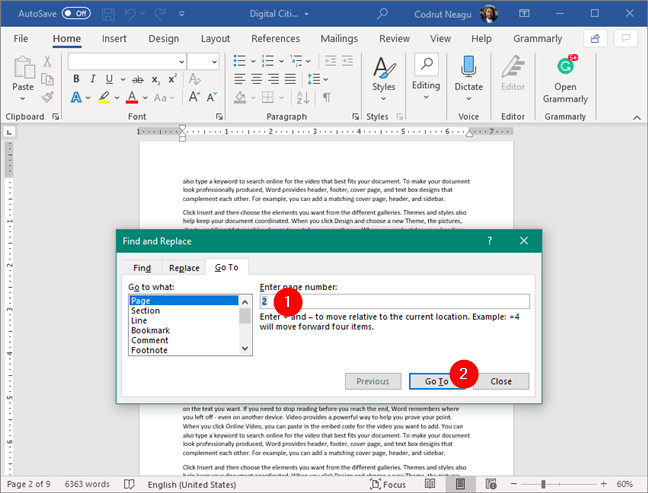Switch to the Insert tab
The width and height of the screenshot is (648, 493).
click(x=114, y=38)
